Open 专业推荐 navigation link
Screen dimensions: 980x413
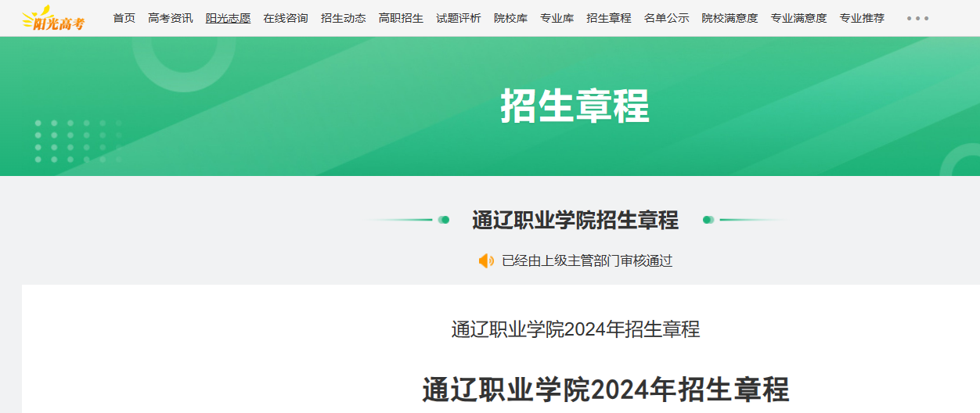click(x=863, y=18)
